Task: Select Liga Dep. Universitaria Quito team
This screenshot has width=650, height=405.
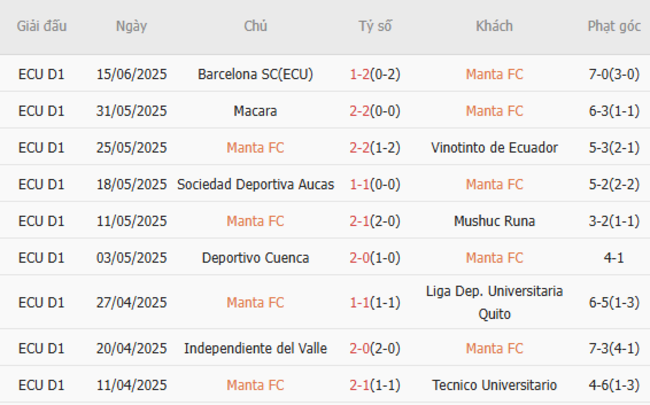Action: [494, 302]
